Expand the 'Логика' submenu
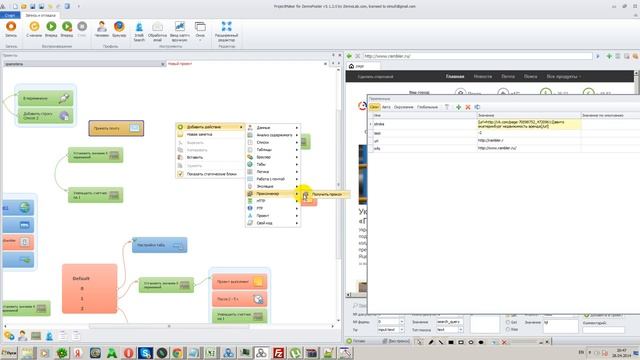 273,171
